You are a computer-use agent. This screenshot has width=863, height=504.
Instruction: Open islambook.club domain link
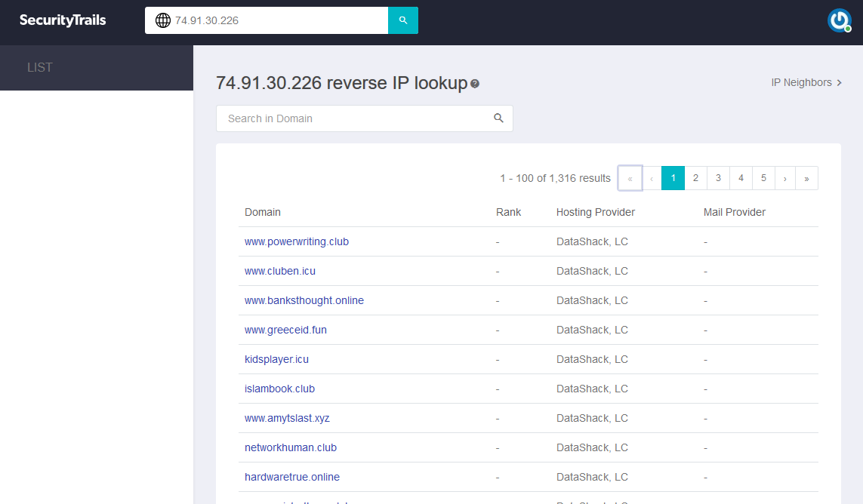click(279, 389)
